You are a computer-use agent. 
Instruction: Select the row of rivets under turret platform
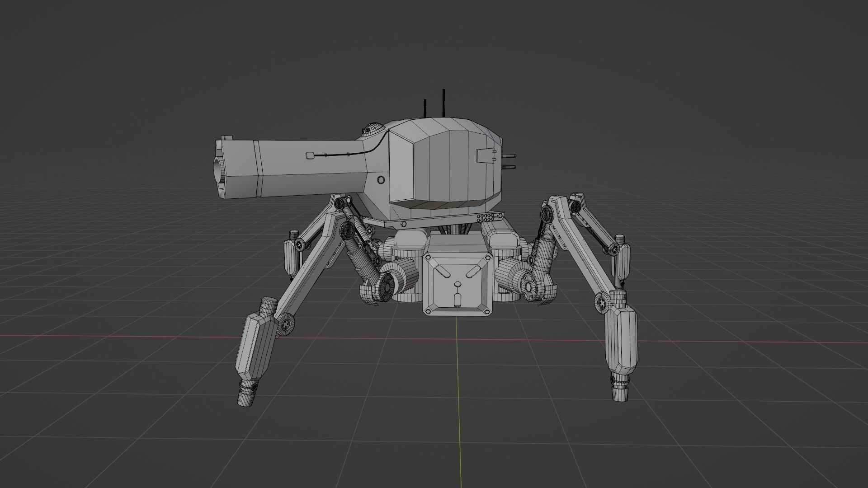coord(486,218)
